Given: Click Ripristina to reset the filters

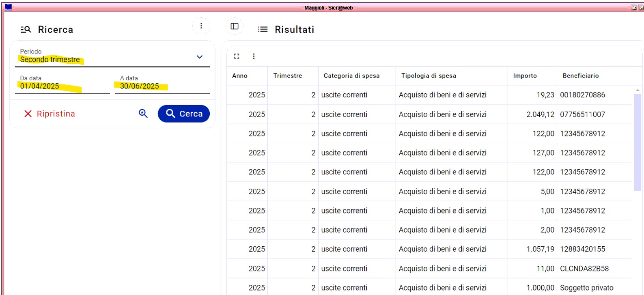Looking at the screenshot, I should pyautogui.click(x=50, y=114).
